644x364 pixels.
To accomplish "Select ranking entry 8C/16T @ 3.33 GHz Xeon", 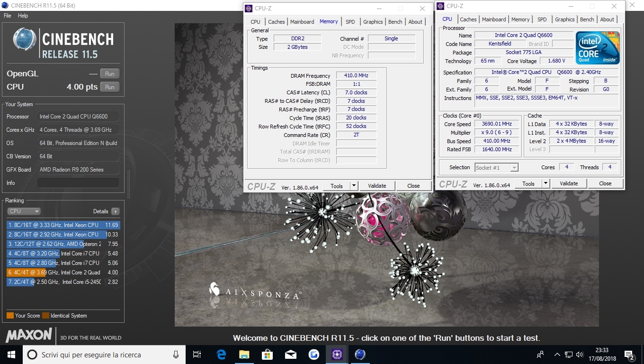I will click(63, 225).
